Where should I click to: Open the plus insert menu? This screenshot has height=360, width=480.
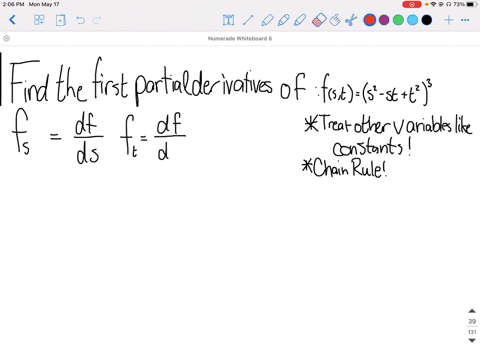click(449, 20)
